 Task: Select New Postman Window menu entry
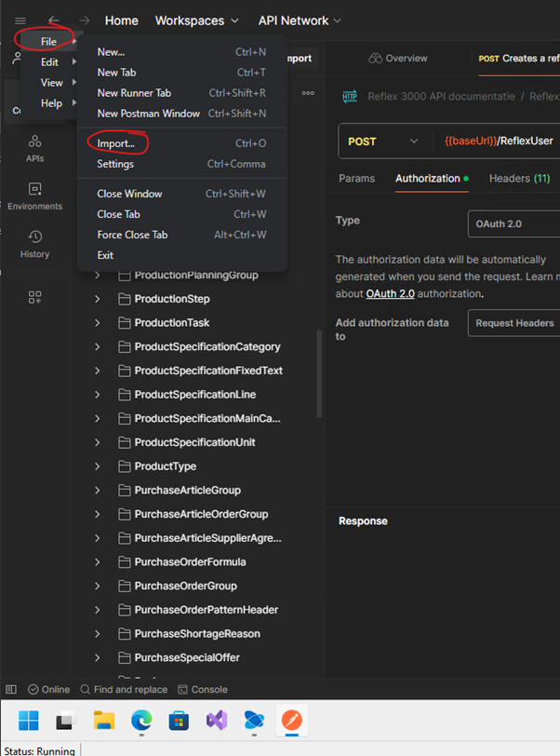(181, 114)
